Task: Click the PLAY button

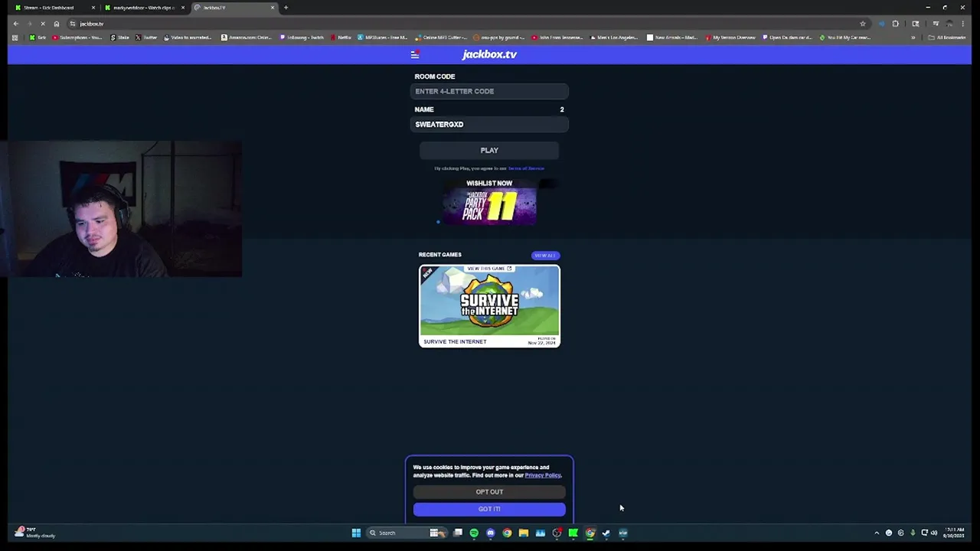Action: [489, 150]
